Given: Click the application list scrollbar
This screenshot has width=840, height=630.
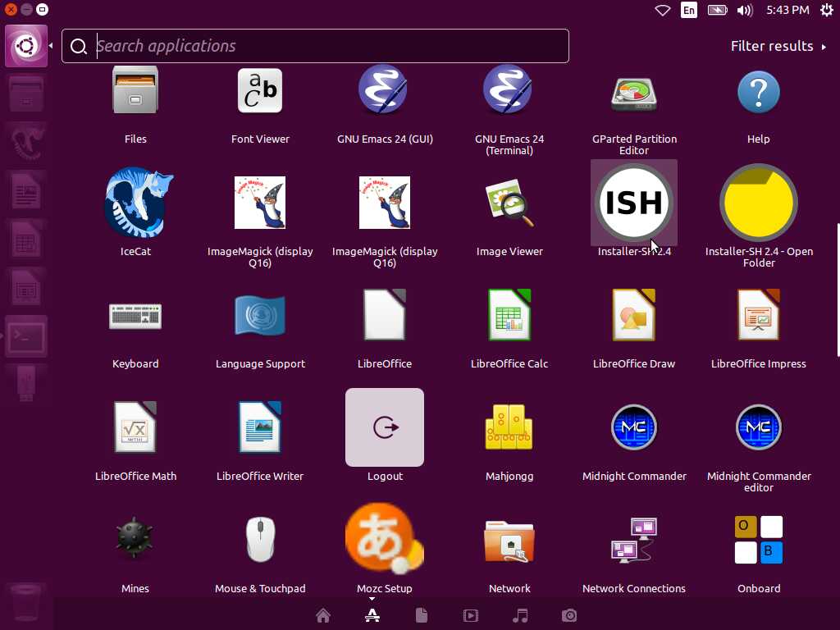Looking at the screenshot, I should 838,290.
